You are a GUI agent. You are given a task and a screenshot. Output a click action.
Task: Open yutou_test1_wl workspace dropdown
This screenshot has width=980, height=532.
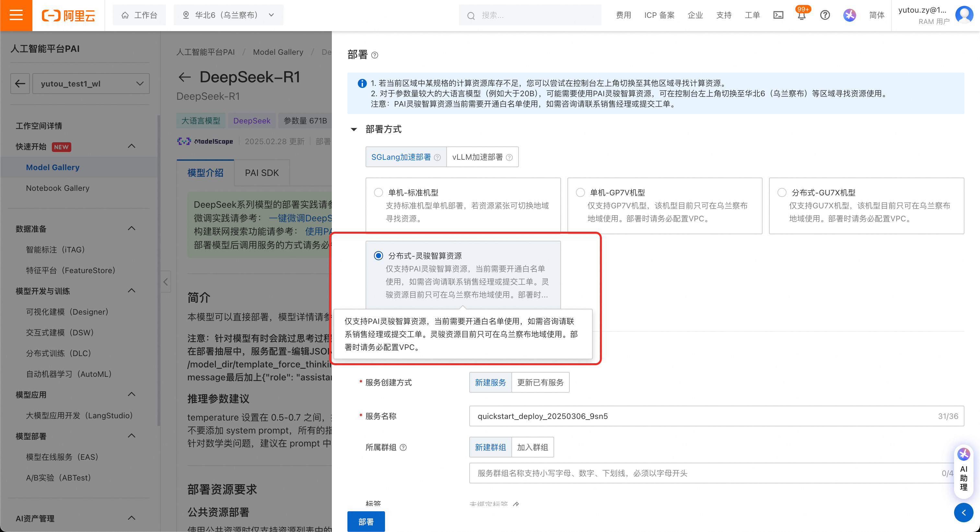tap(91, 84)
